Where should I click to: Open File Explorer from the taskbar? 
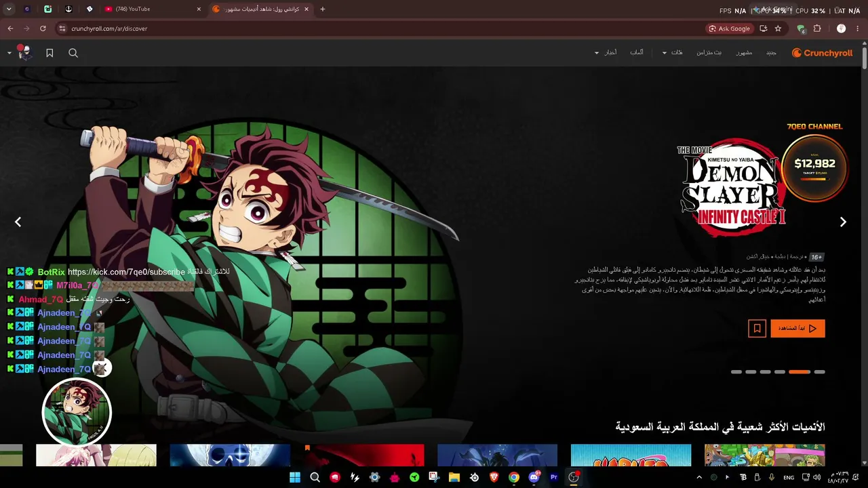click(454, 477)
